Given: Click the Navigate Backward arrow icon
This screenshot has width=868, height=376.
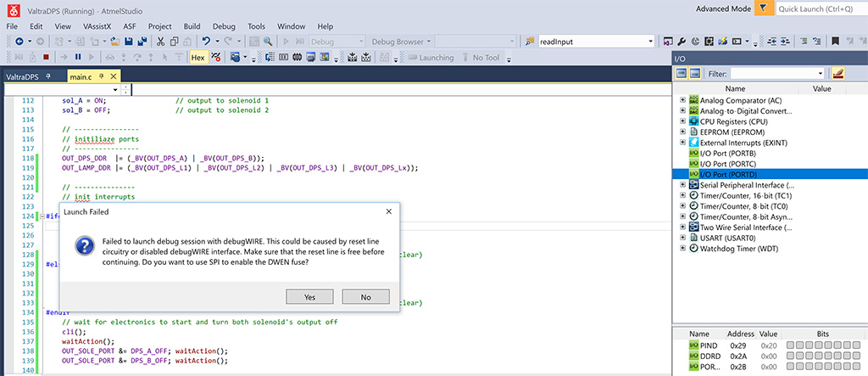Looking at the screenshot, I should coord(19,41).
